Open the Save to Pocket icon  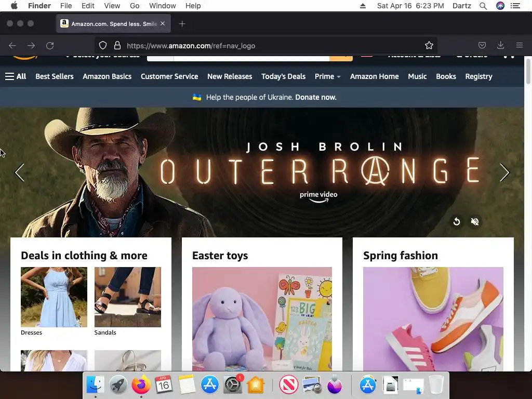point(482,45)
